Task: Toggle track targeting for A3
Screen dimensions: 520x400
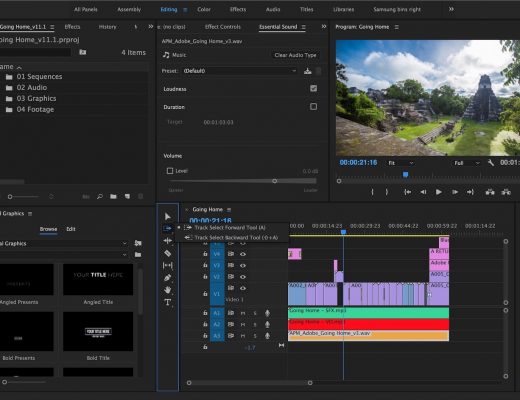Action: (217, 336)
